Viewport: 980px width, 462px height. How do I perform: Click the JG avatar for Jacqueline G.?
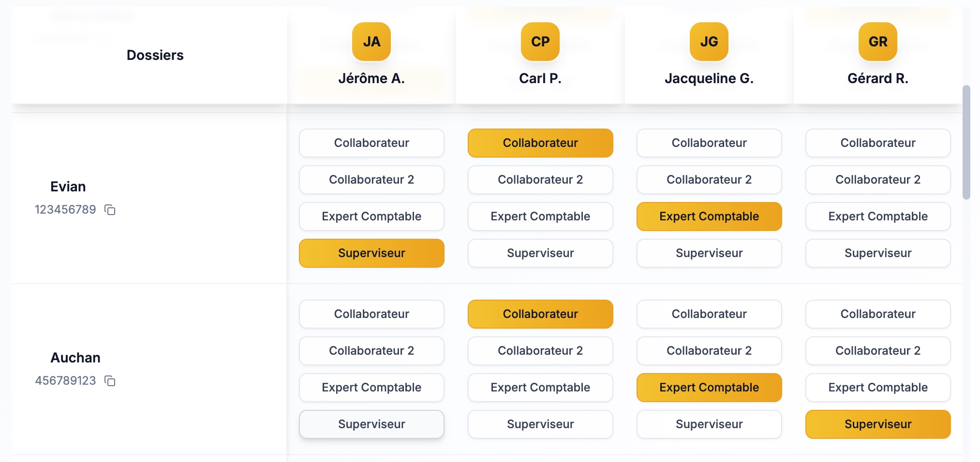click(x=709, y=42)
